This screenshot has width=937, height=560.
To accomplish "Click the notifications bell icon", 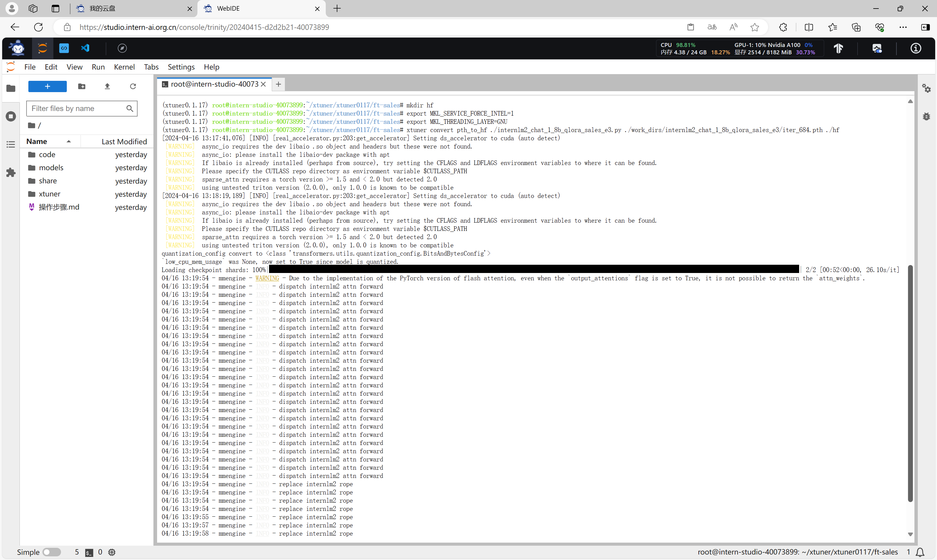I will (x=920, y=552).
